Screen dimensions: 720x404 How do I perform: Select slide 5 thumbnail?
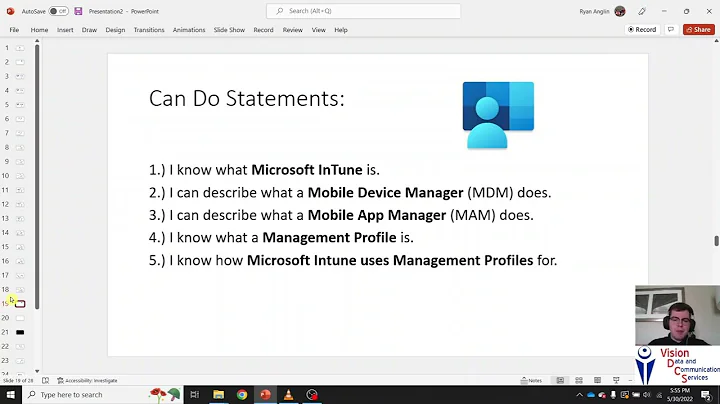coord(20,105)
